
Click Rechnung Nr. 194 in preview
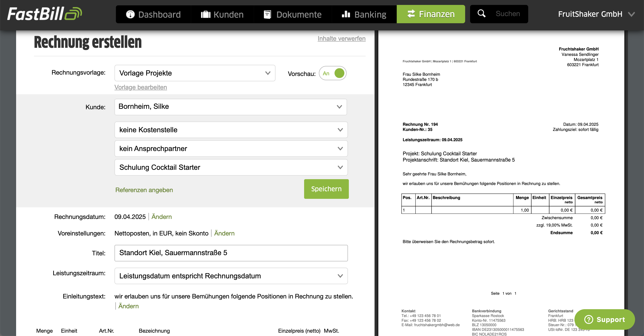pyautogui.click(x=420, y=124)
